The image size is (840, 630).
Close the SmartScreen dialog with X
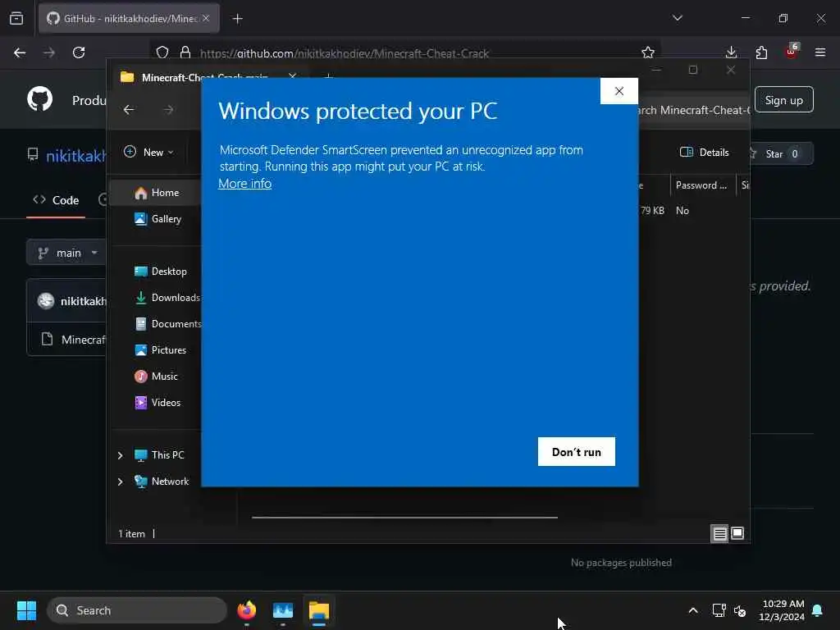[x=619, y=91]
